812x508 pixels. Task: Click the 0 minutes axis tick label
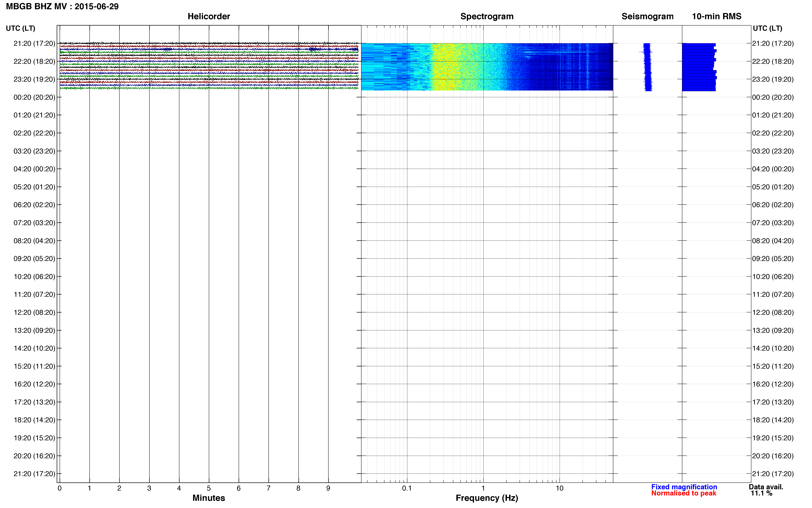pos(59,488)
